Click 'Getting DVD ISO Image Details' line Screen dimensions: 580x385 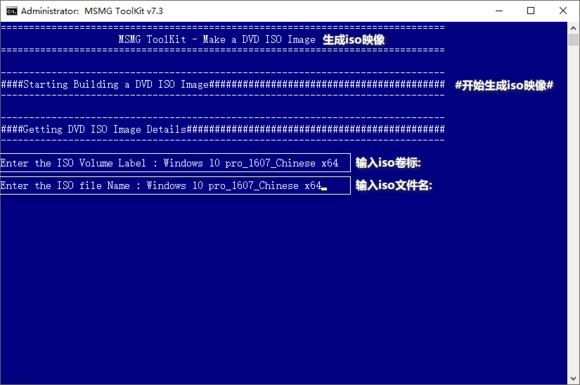coord(104,129)
